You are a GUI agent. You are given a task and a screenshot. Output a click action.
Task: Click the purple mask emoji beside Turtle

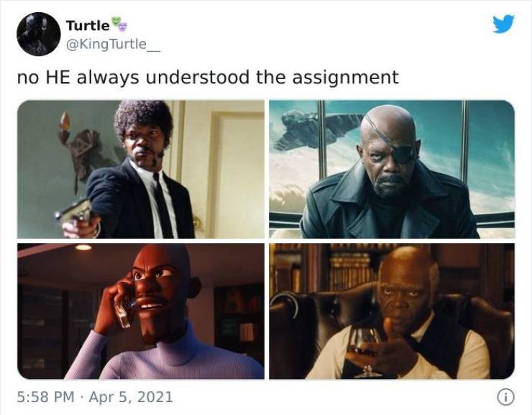(122, 27)
